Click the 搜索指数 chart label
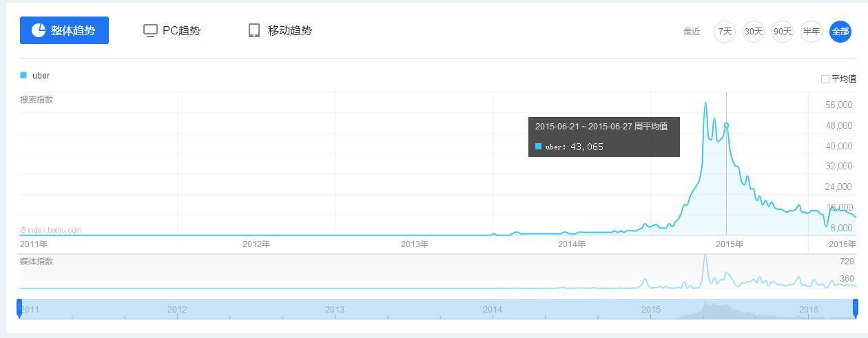 point(37,100)
